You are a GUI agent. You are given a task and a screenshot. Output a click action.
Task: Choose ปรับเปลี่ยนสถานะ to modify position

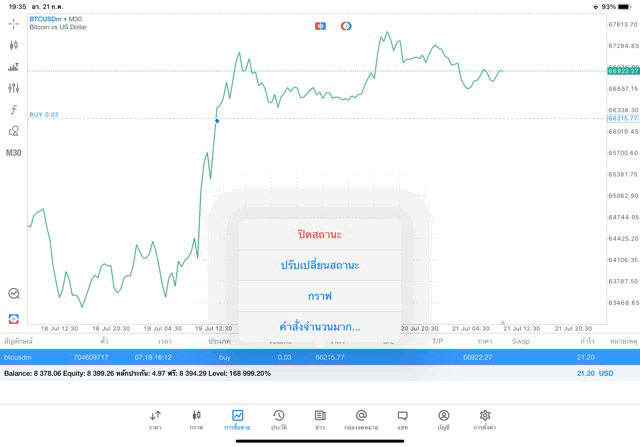320,265
